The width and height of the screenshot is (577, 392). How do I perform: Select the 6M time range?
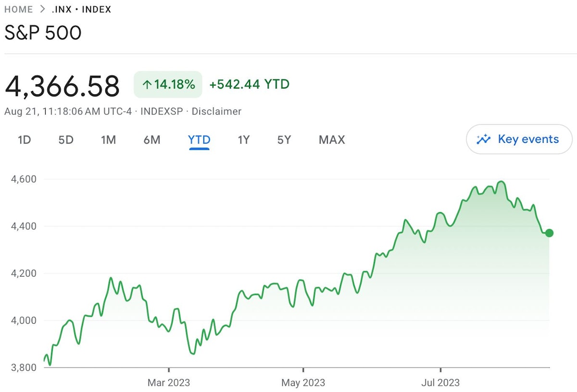pos(152,140)
